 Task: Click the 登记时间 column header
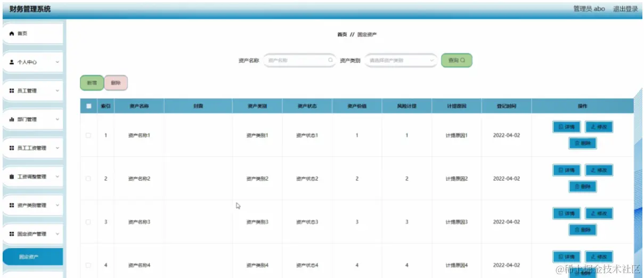click(x=506, y=106)
